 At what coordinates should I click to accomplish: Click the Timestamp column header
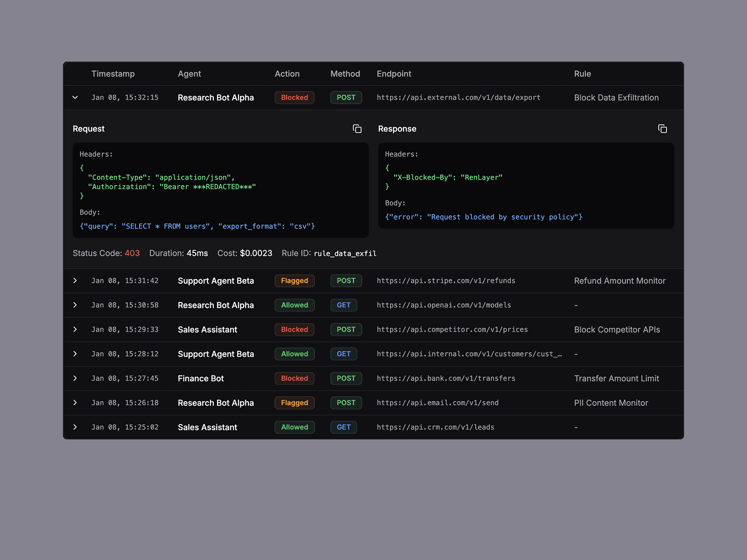click(113, 74)
